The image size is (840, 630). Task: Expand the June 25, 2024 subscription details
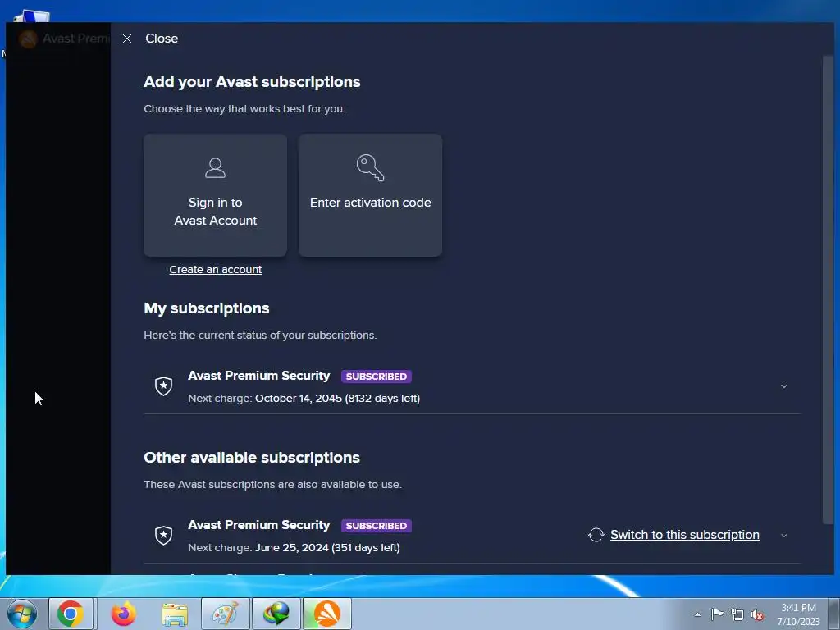[x=783, y=535]
